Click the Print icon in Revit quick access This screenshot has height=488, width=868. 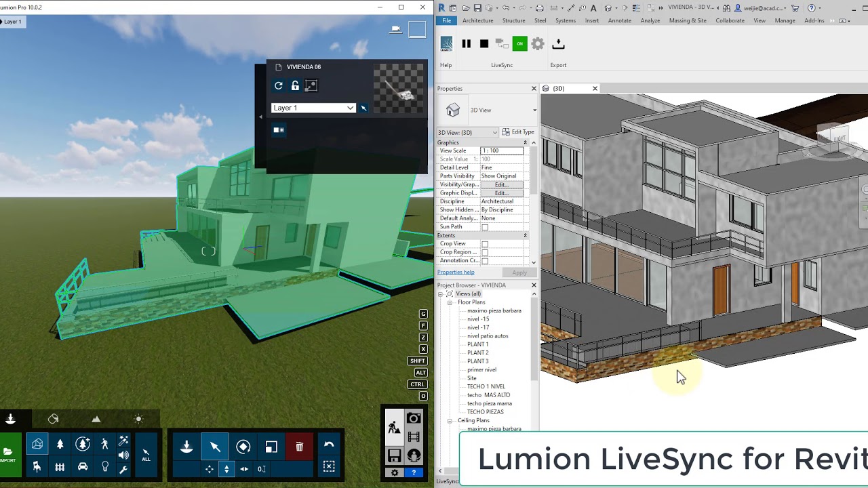point(539,8)
